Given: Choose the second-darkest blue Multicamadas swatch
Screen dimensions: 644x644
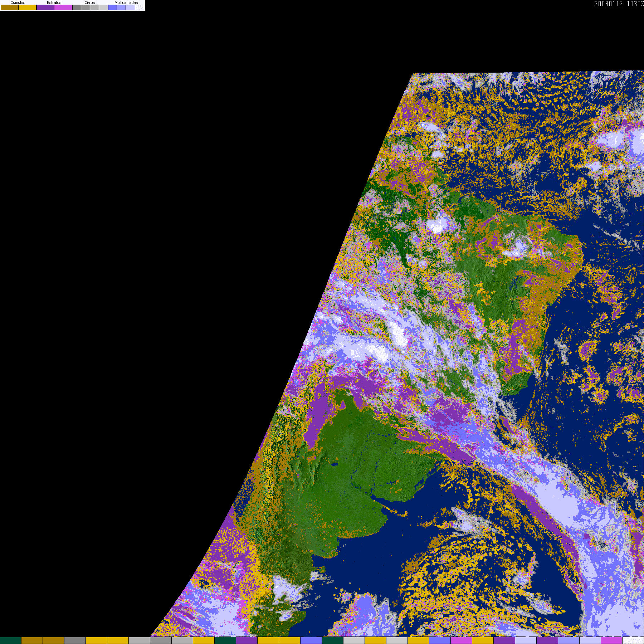Looking at the screenshot, I should point(121,7).
